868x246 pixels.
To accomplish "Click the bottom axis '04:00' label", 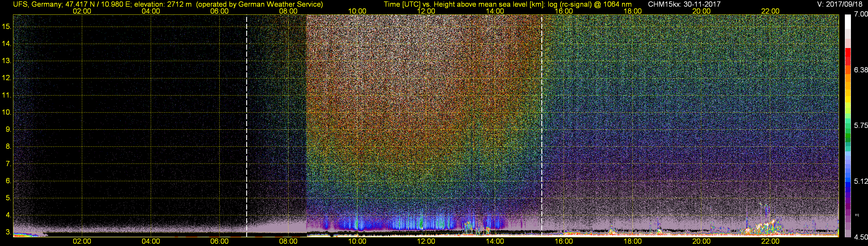I will point(151,241).
